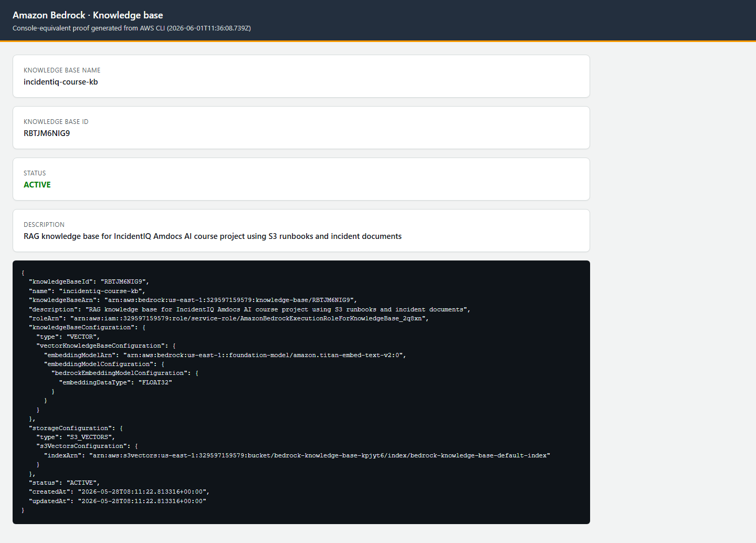
Task: Click the S3_VECTORS type line
Action: tap(76, 437)
